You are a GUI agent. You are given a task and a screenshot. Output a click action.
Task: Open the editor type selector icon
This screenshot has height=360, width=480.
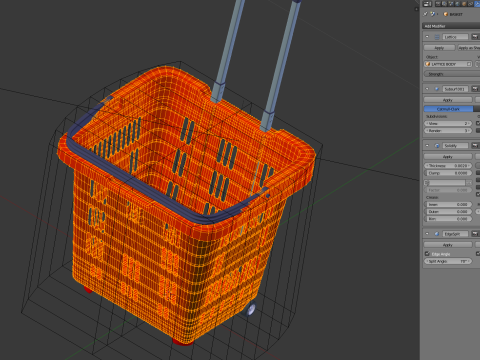pos(427,4)
